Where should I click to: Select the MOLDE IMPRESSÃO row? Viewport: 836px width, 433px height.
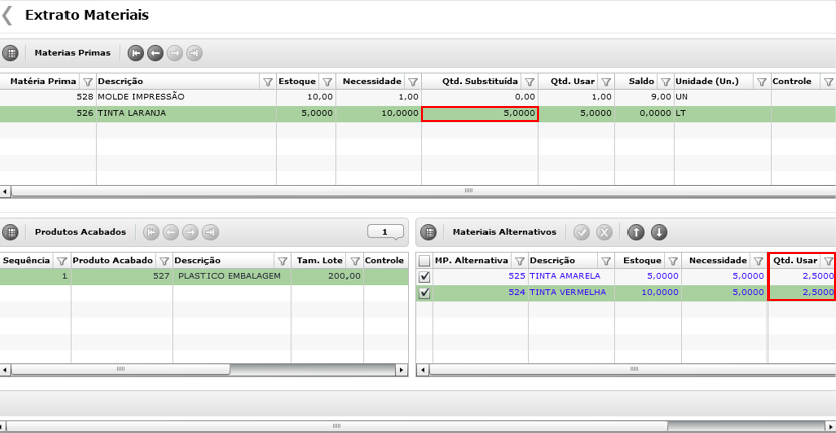(x=418, y=97)
